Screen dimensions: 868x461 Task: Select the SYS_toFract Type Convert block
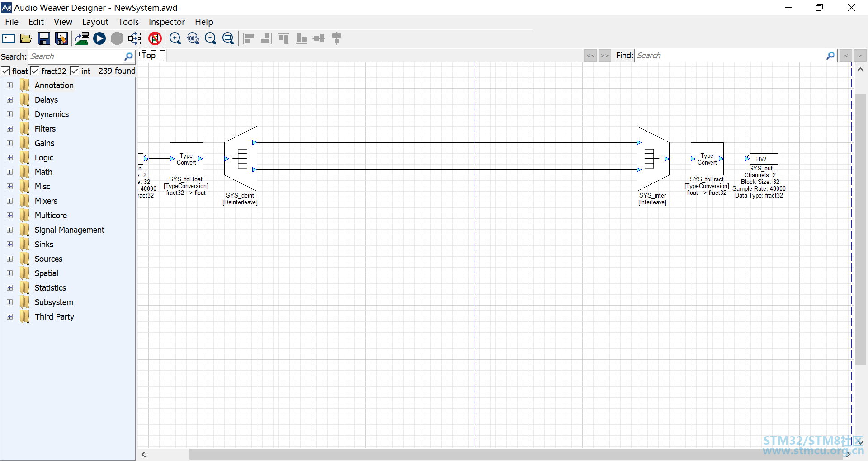click(x=707, y=159)
